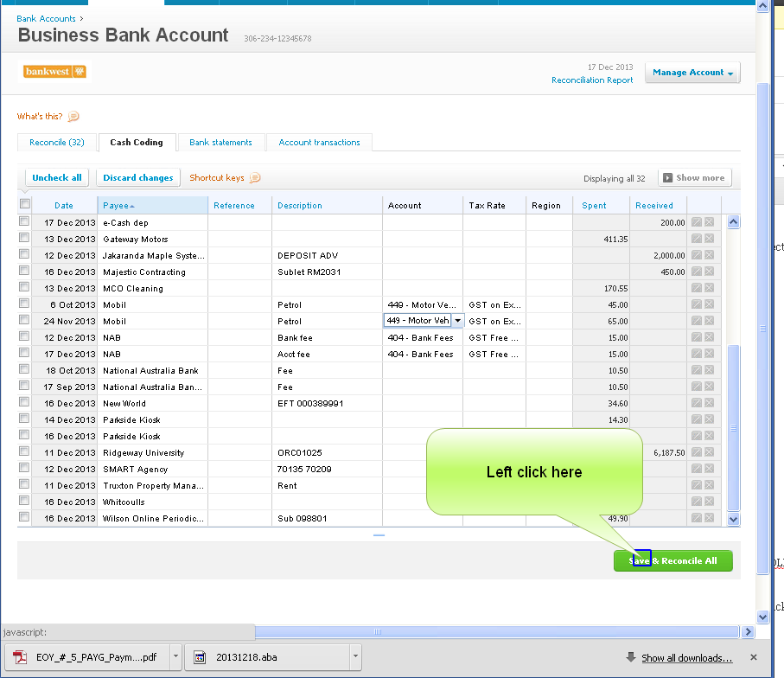Image resolution: width=784 pixels, height=678 pixels.
Task: Open the Bank statements tab
Action: click(x=220, y=143)
